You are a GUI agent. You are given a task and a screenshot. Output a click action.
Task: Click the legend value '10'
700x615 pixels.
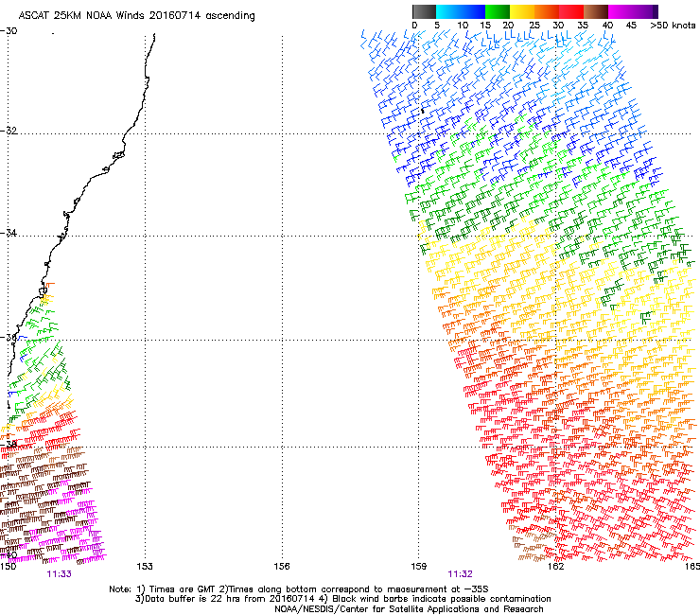tap(463, 26)
